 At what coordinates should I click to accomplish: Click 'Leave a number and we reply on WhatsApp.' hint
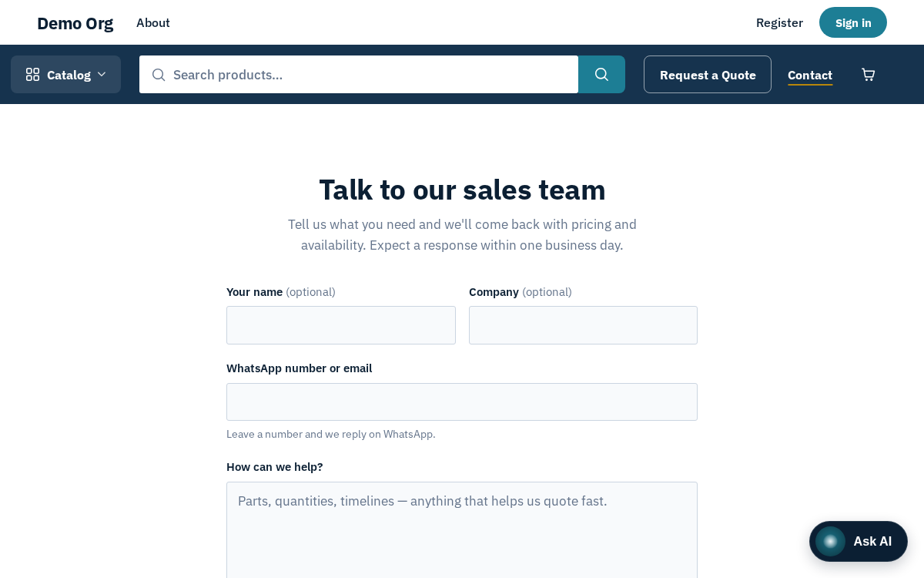click(331, 434)
